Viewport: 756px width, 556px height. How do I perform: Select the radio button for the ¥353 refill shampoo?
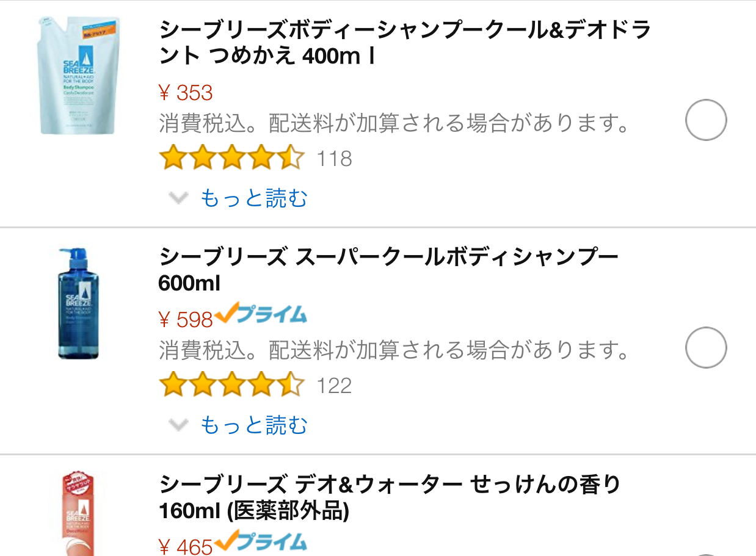[x=706, y=120]
